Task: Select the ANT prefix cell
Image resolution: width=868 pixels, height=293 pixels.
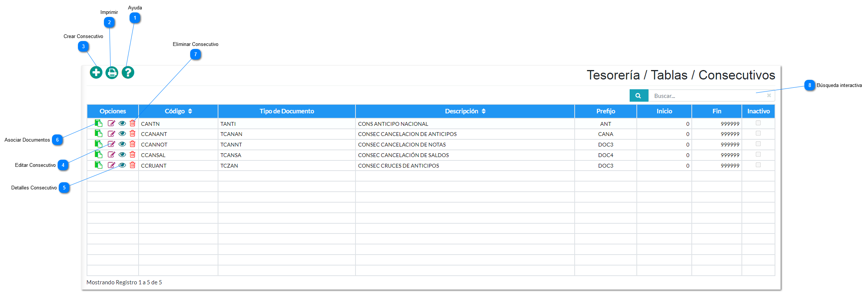Action: [606, 124]
